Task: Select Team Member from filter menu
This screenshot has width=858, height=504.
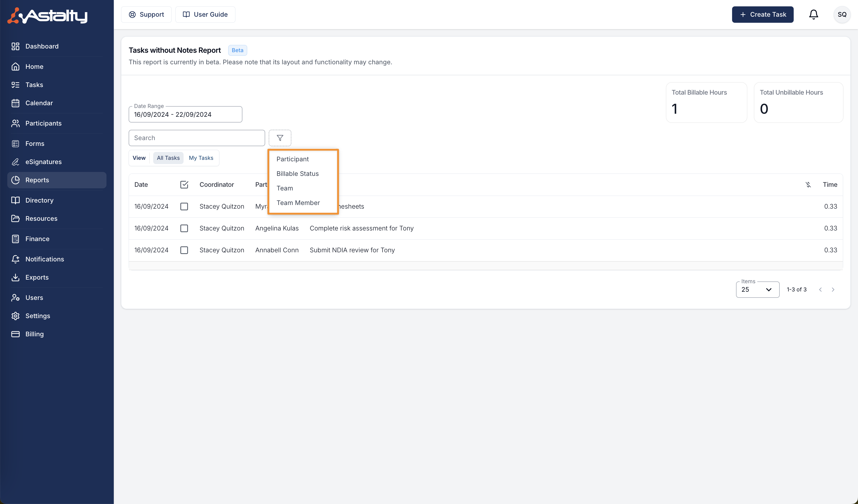Action: [x=298, y=203]
